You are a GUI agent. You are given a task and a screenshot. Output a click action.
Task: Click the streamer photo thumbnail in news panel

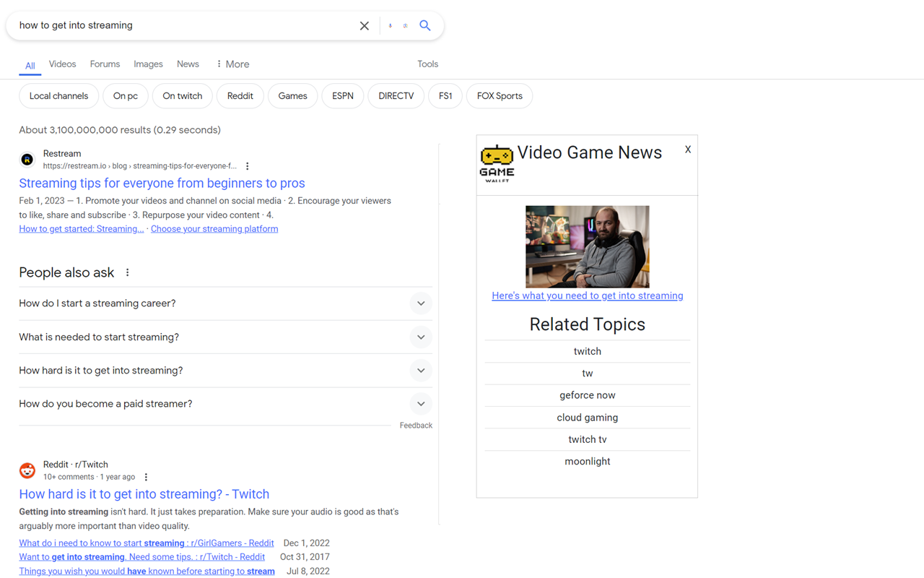588,247
